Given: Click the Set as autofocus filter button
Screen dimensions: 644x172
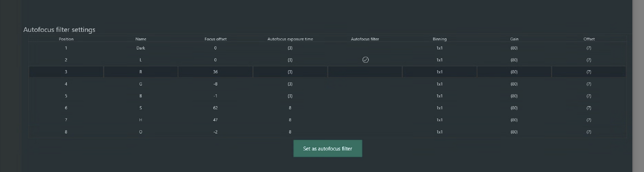Looking at the screenshot, I should click(328, 148).
